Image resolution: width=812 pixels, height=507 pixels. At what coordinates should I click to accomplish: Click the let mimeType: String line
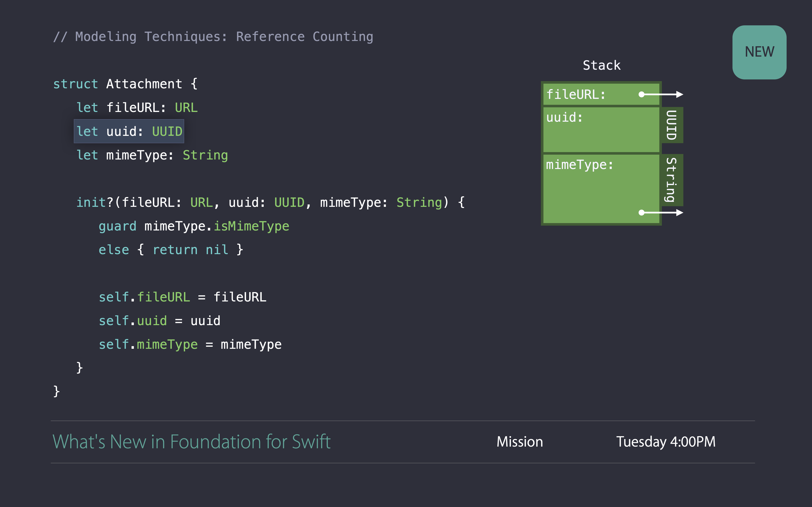pos(152,155)
